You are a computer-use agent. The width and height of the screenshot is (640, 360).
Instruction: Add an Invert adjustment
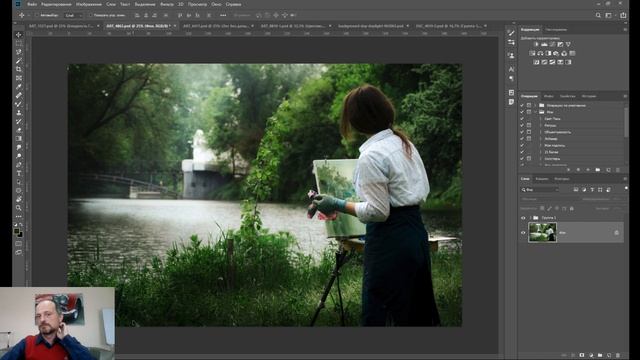tap(536, 62)
